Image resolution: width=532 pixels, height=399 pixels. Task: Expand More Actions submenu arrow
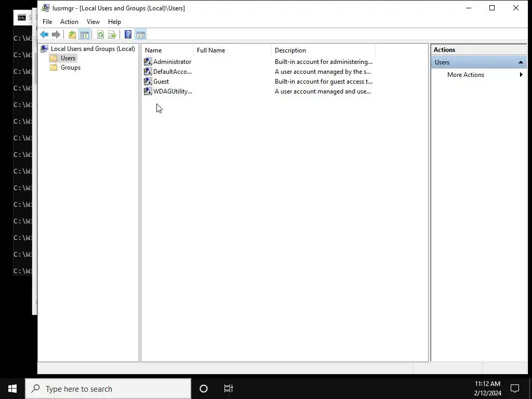pos(521,75)
